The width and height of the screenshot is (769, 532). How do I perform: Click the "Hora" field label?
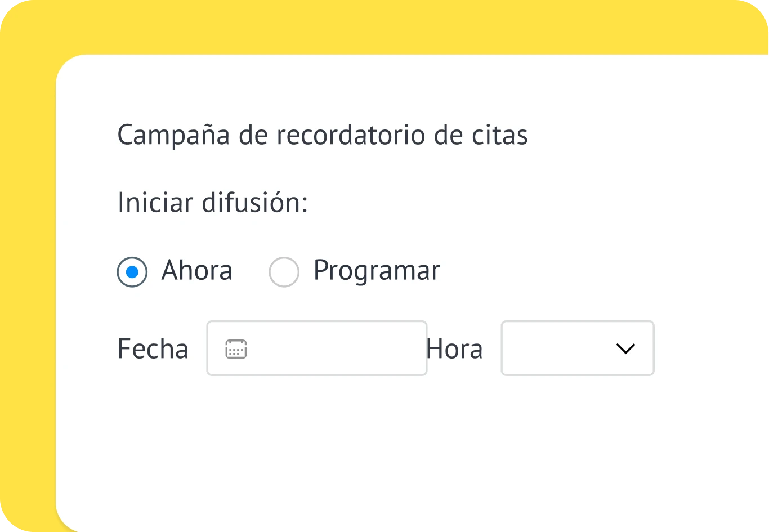click(x=455, y=349)
